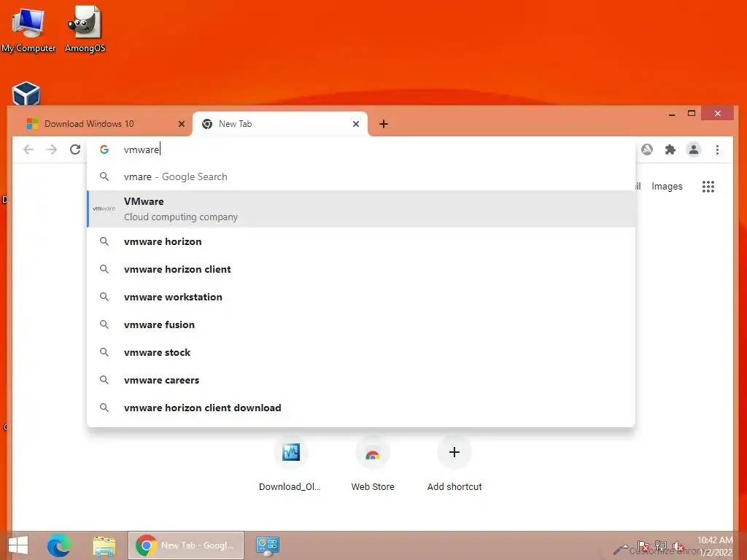Open the taskbar clock showing 10:42 AM

(x=715, y=546)
